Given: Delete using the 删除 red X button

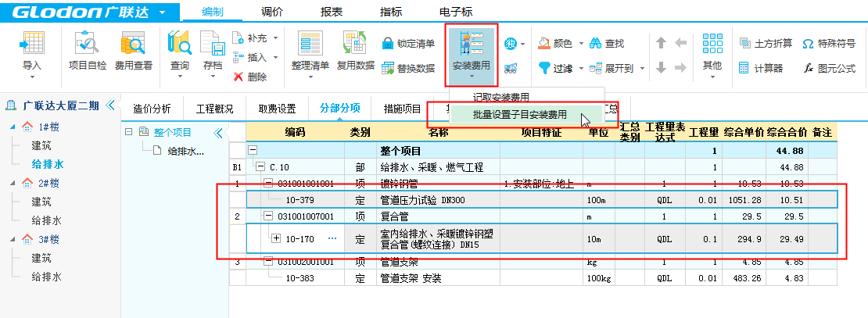Looking at the screenshot, I should point(249,77).
